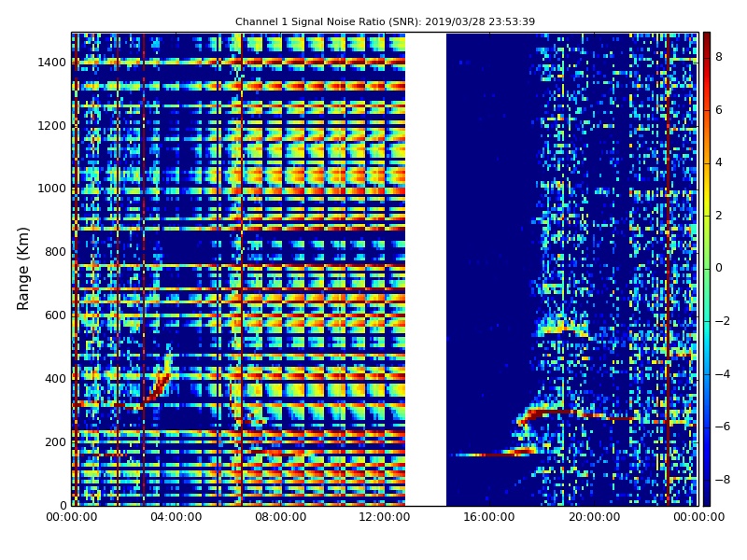Select the colorbar label 6

coord(719,110)
